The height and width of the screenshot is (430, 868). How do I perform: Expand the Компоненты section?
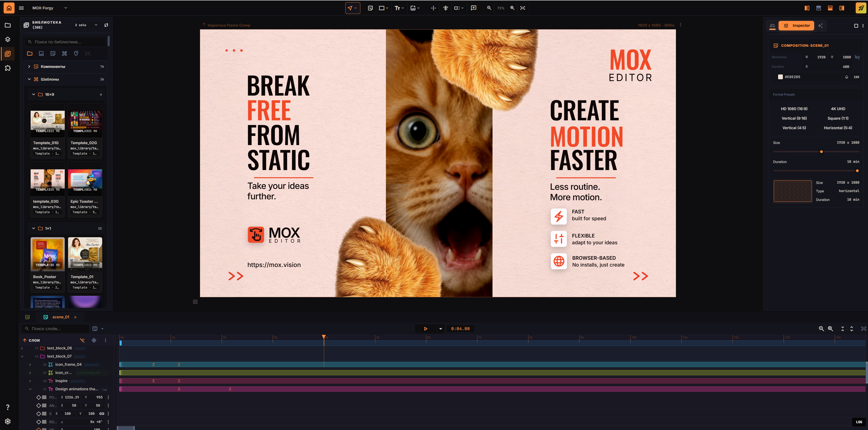[x=29, y=66]
